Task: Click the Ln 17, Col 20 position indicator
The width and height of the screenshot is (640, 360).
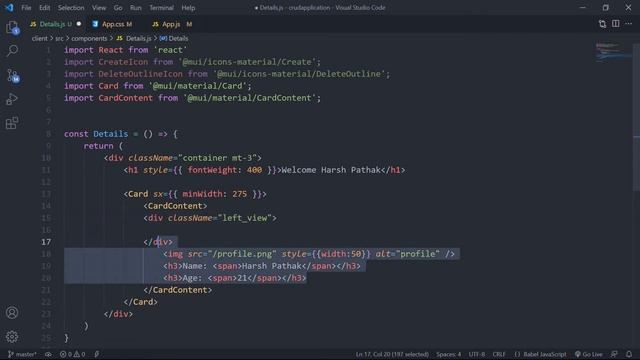Action: point(392,354)
